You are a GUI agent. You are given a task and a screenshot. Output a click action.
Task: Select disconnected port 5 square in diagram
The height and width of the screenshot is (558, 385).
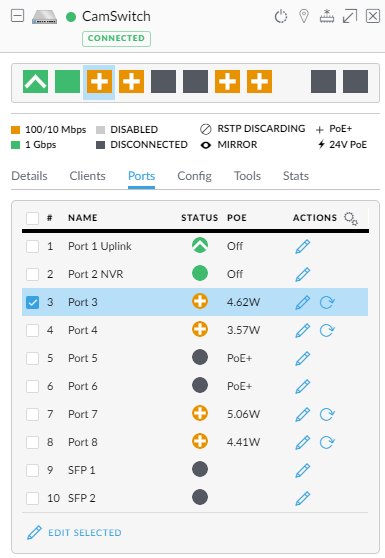[163, 81]
